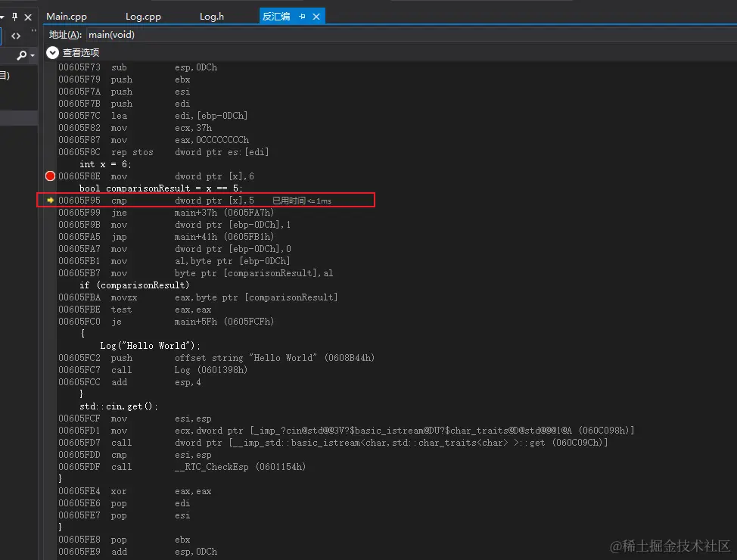Click the code view angle-brackets icon

16,36
